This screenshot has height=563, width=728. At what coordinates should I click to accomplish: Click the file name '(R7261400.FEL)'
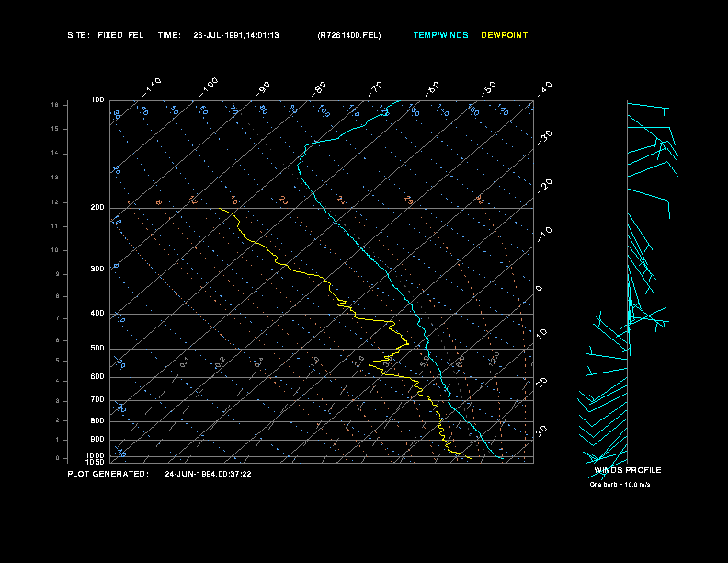point(349,35)
